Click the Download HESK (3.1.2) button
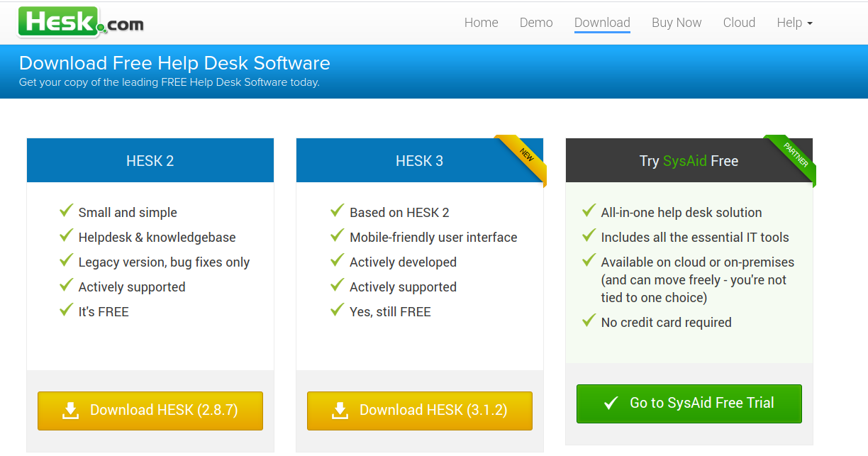 click(420, 411)
